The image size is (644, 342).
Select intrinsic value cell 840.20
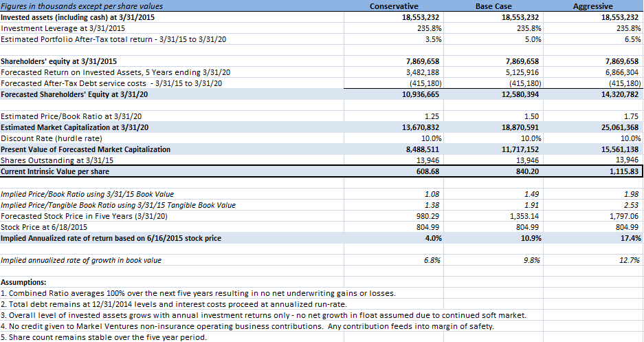tap(527, 171)
